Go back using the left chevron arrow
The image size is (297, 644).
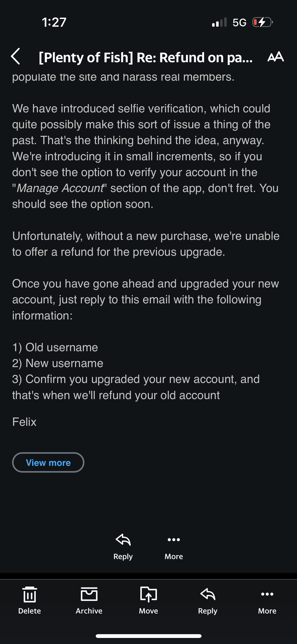16,56
